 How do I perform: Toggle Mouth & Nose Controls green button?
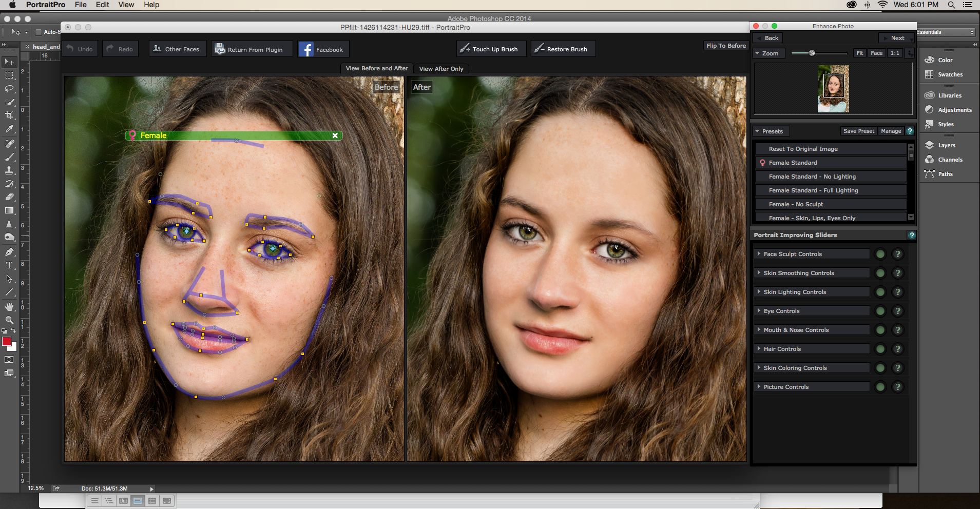click(880, 330)
